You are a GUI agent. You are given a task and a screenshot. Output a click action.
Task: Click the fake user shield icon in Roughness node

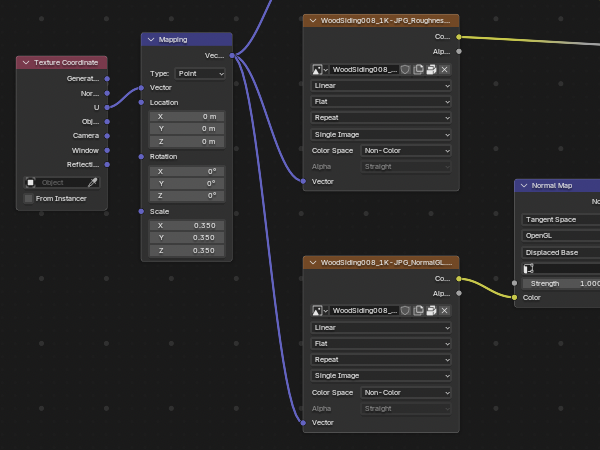[405, 70]
